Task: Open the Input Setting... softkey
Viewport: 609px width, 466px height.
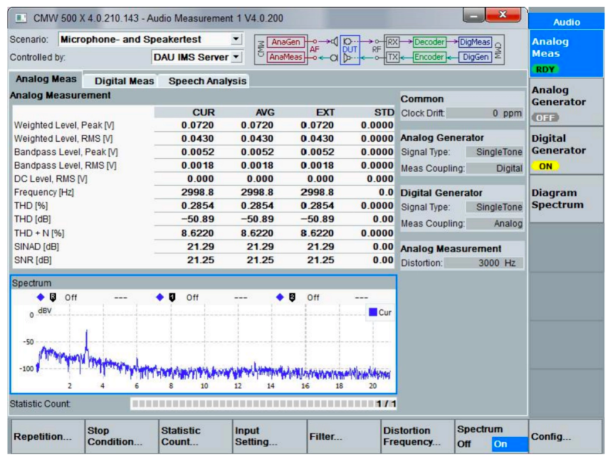Action: click(270, 436)
